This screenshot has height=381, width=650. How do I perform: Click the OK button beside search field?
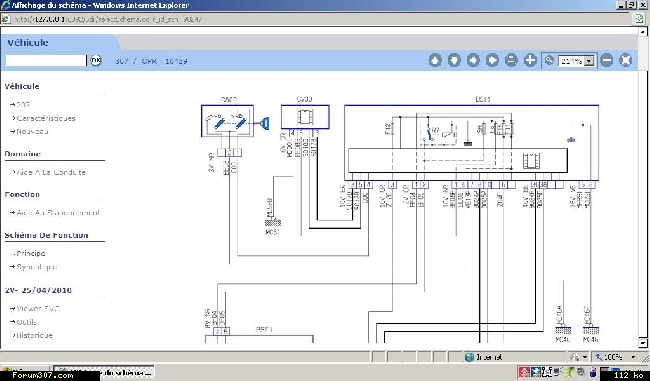click(96, 60)
